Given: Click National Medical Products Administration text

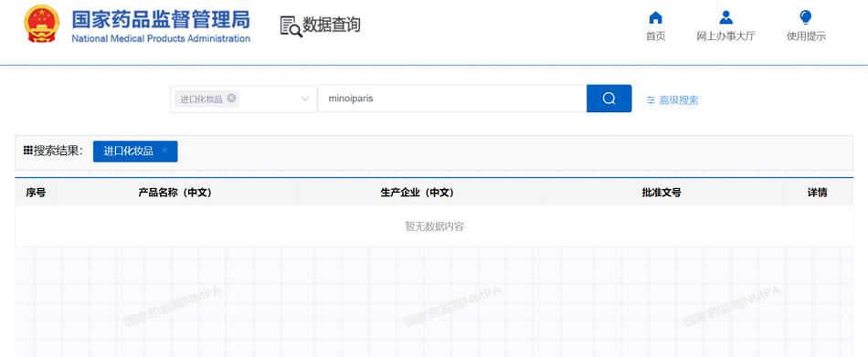Looking at the screenshot, I should (x=161, y=38).
